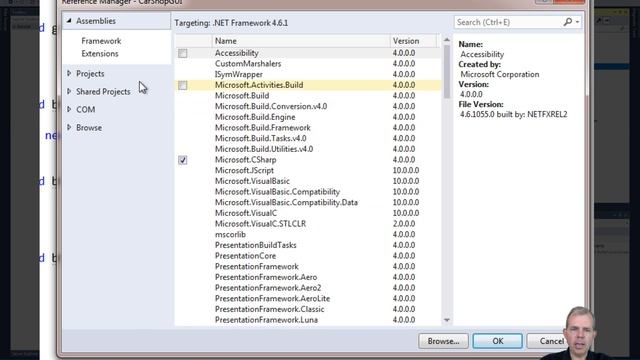Expand the Shared Projects section
Screen dimensions: 640x360
[69, 91]
